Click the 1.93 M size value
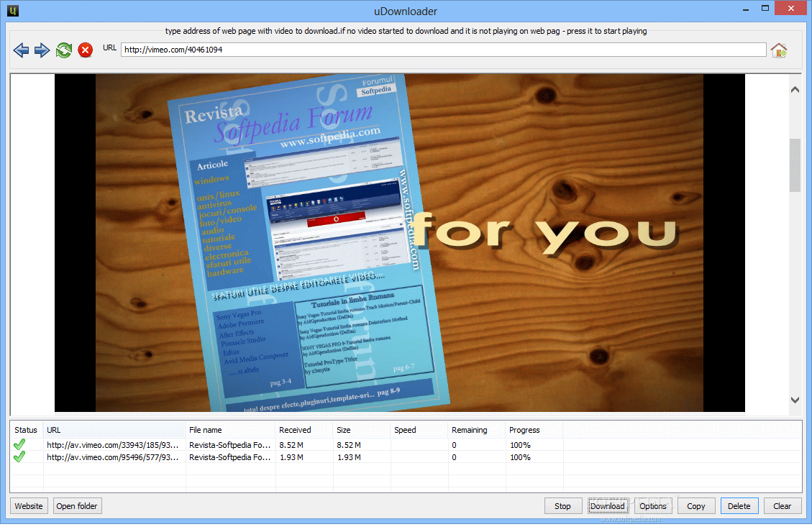The width and height of the screenshot is (812, 532). (349, 457)
